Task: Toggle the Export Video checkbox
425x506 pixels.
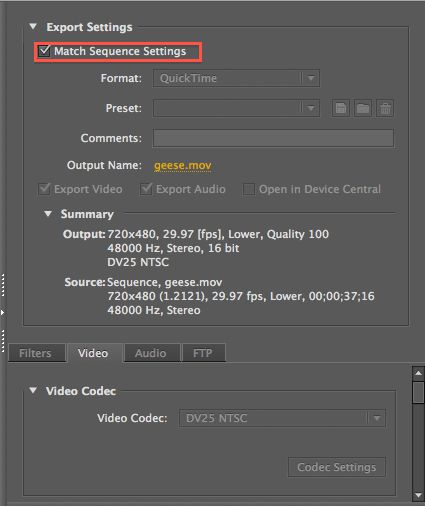Action: (44, 189)
